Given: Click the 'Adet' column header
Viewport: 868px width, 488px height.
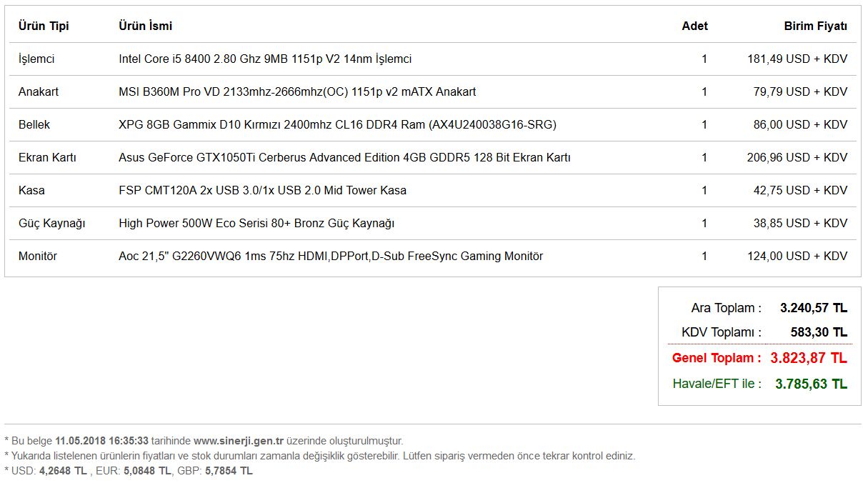Looking at the screenshot, I should point(694,26).
